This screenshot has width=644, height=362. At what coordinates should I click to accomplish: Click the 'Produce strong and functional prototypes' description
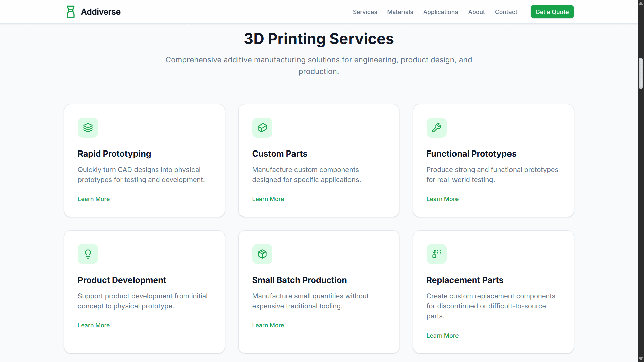coord(492,175)
